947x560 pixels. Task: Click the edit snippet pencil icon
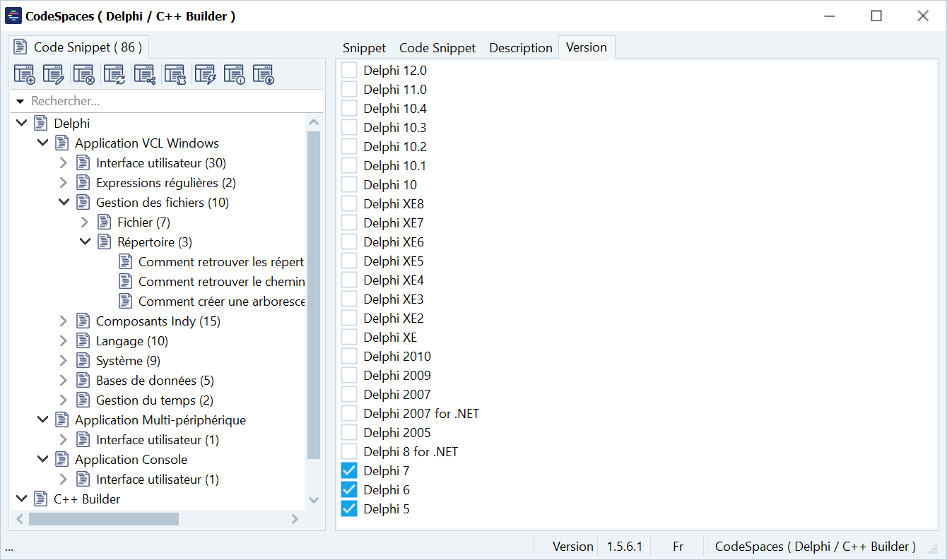(54, 74)
